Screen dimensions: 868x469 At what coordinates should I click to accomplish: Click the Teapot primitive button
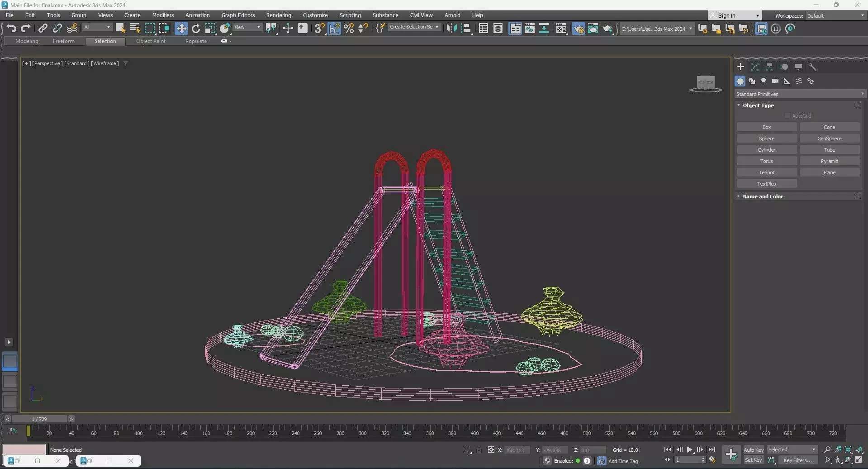click(x=767, y=172)
